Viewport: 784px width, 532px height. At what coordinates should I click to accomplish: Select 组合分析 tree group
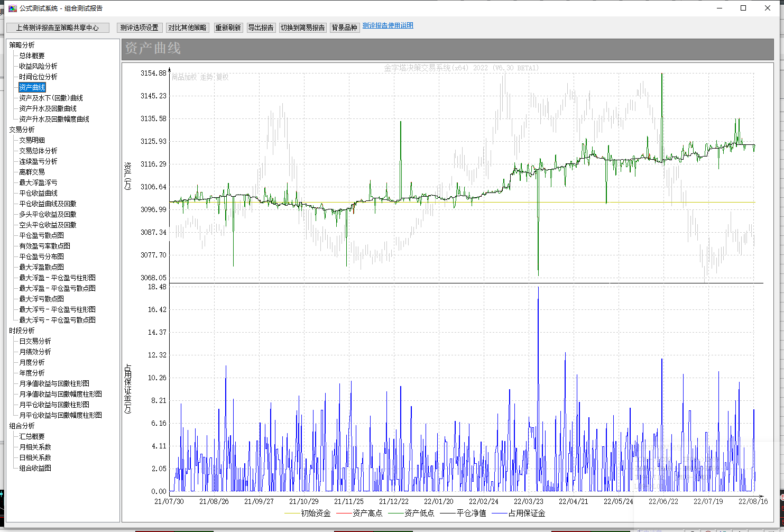pos(22,426)
